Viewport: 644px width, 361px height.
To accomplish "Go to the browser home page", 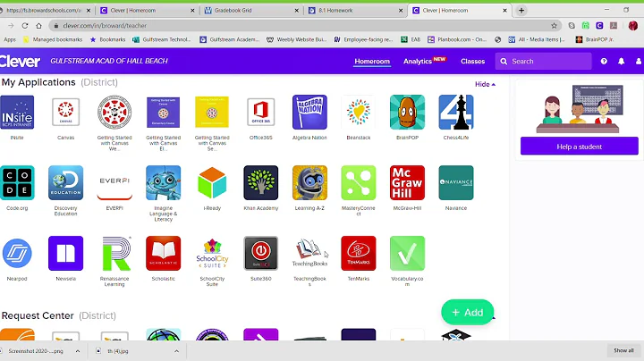I will (38, 25).
